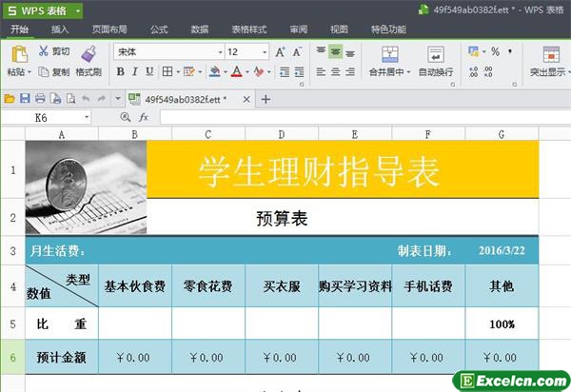Open the 表格样式 ribbon tab
Viewport: 571px width, 392px height.
249,29
